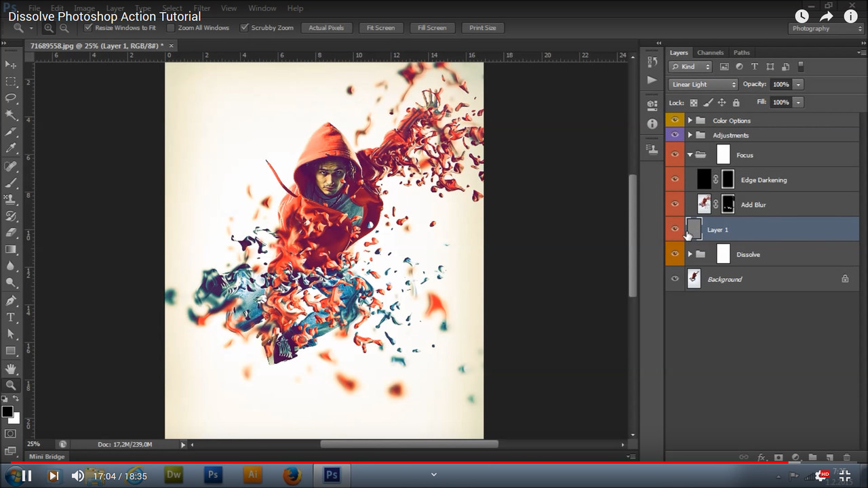
Task: Expand the Dissolve layer group
Action: click(690, 254)
